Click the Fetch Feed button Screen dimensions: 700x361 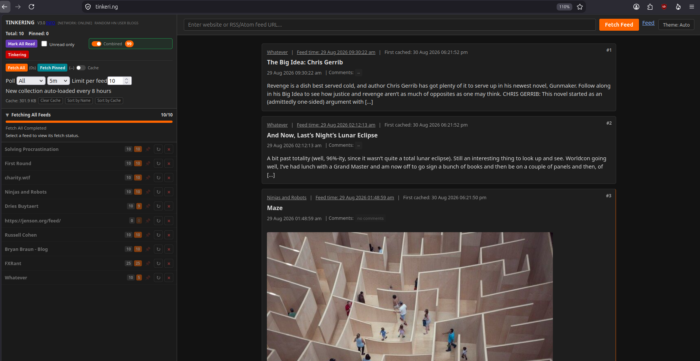[x=619, y=25]
